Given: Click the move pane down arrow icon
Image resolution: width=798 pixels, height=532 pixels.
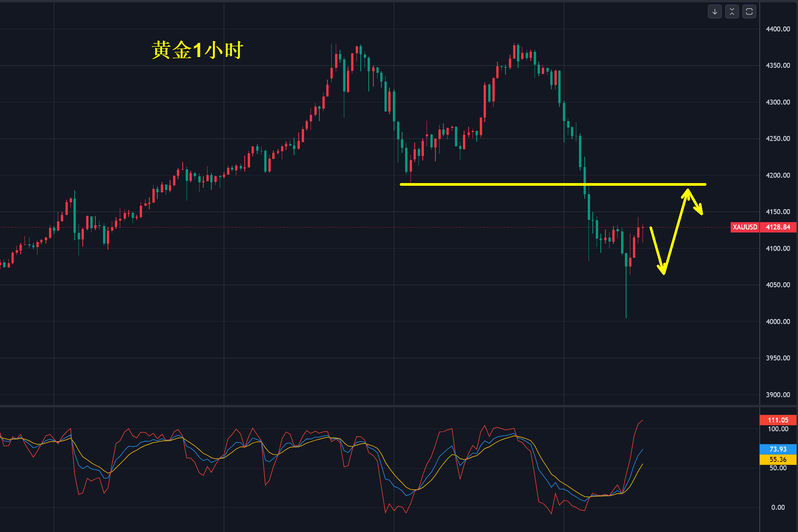Looking at the screenshot, I should (x=715, y=12).
